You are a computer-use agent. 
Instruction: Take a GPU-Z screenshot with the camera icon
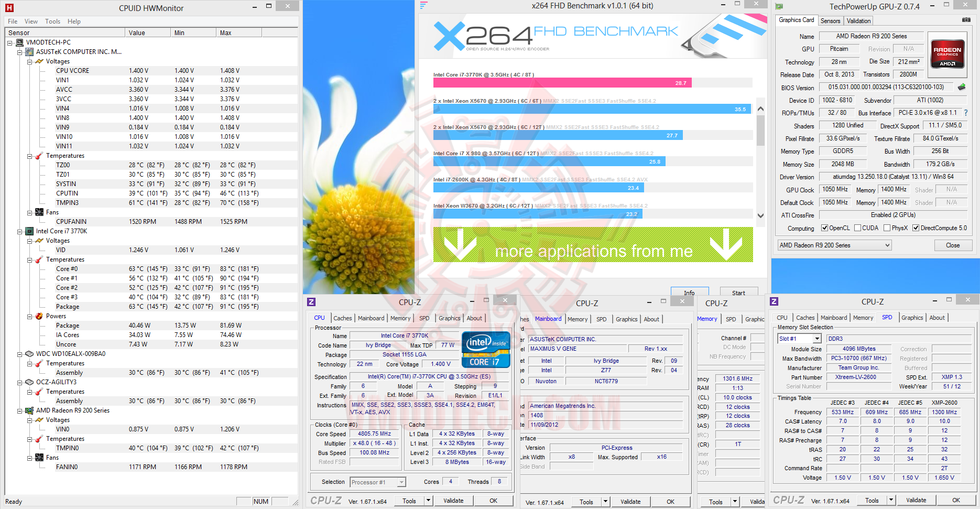[x=966, y=20]
